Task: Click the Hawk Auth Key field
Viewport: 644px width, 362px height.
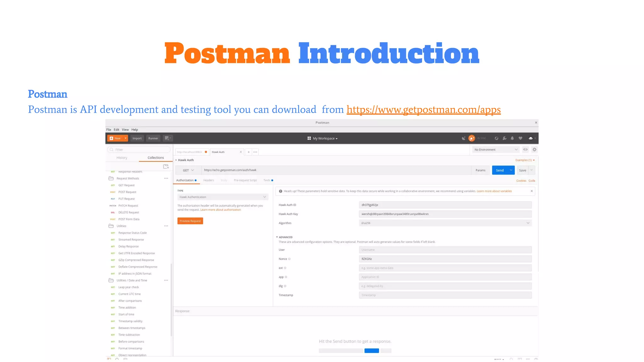Action: [x=445, y=214]
